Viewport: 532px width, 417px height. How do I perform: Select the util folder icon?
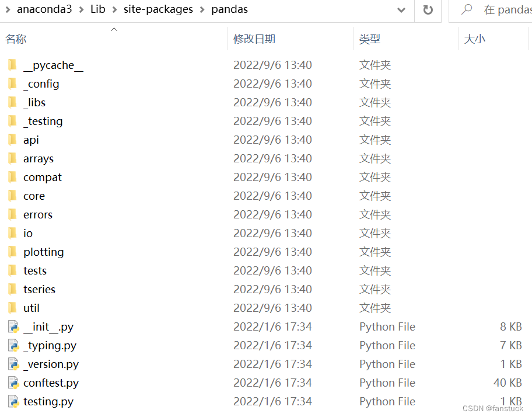12,307
